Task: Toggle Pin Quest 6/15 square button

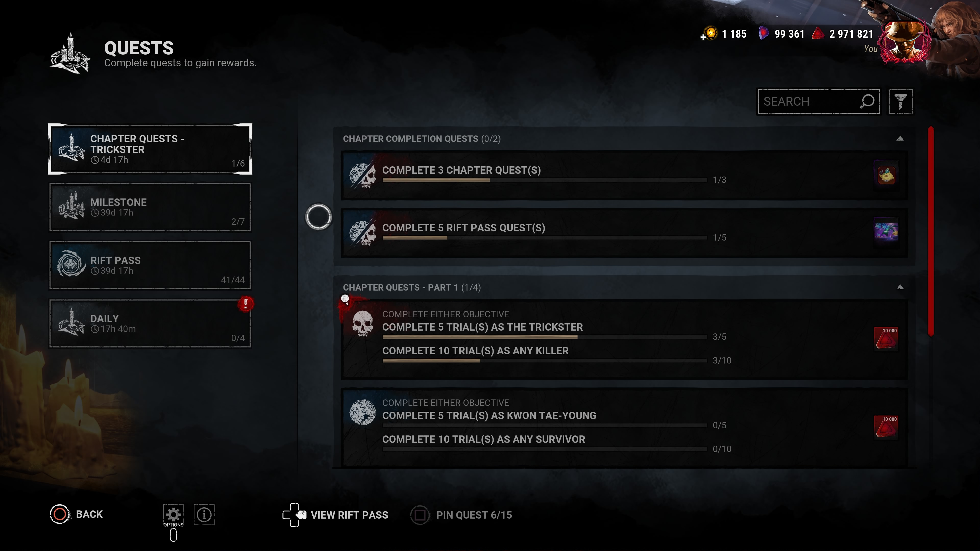Action: 420,515
